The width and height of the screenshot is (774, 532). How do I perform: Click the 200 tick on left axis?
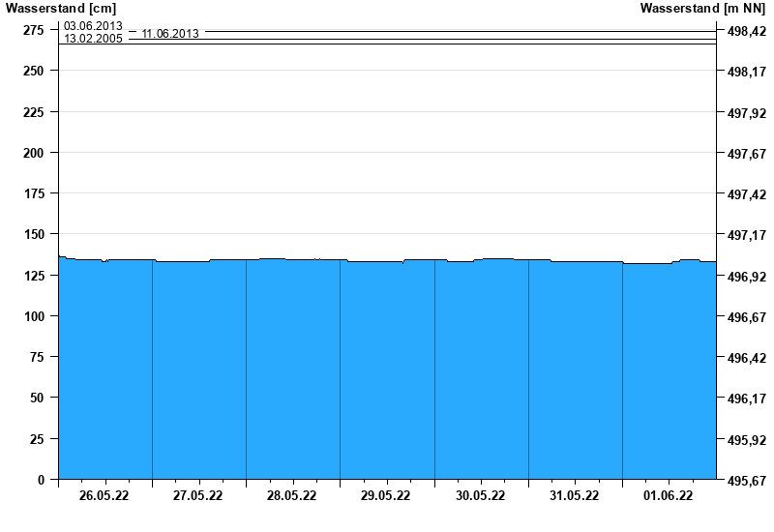tap(32, 153)
